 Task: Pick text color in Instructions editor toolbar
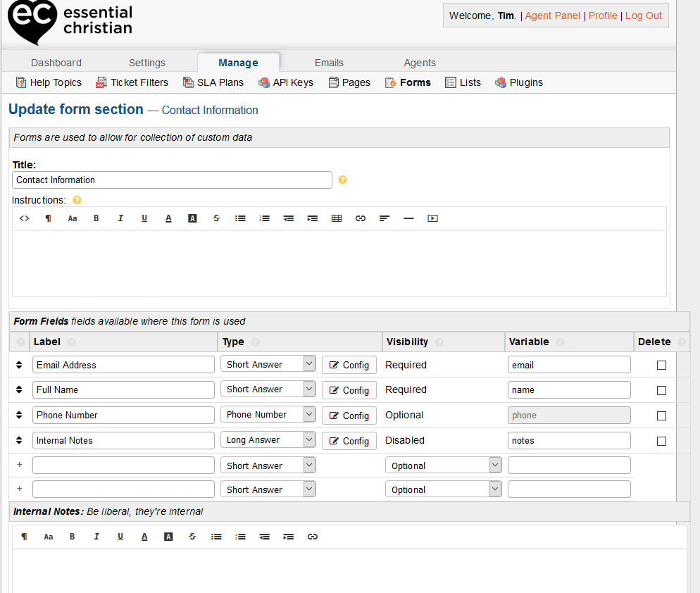(168, 218)
